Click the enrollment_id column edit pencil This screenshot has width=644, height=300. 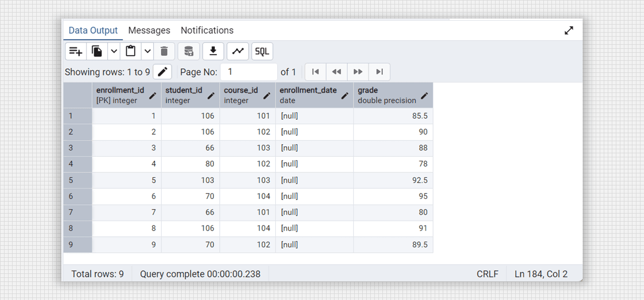click(153, 95)
